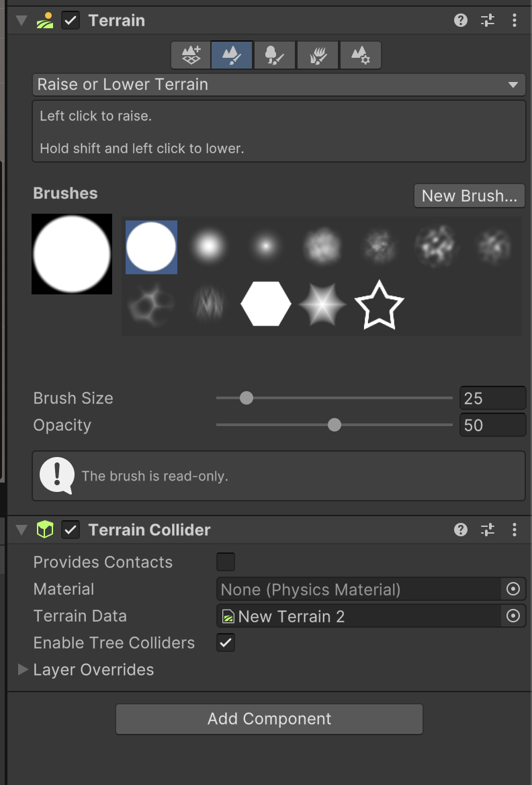Select the hollow star brush thumbnail

click(380, 304)
